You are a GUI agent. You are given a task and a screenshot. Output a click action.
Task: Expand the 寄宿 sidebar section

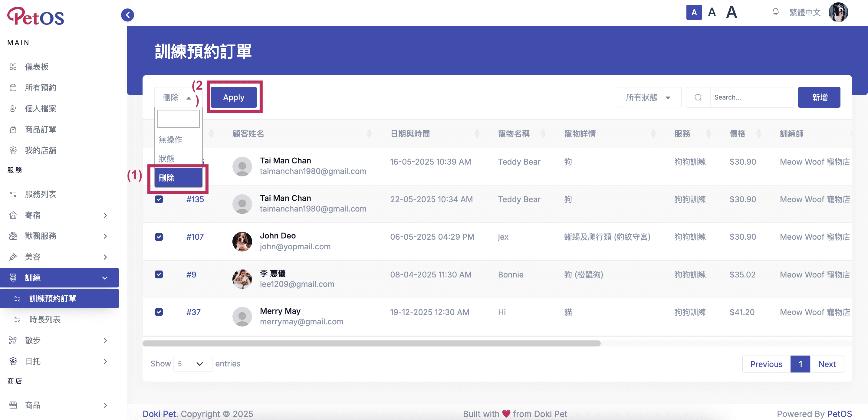59,215
